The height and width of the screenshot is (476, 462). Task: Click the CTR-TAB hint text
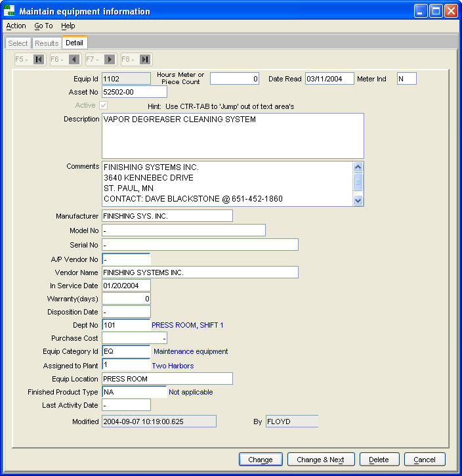(x=221, y=106)
